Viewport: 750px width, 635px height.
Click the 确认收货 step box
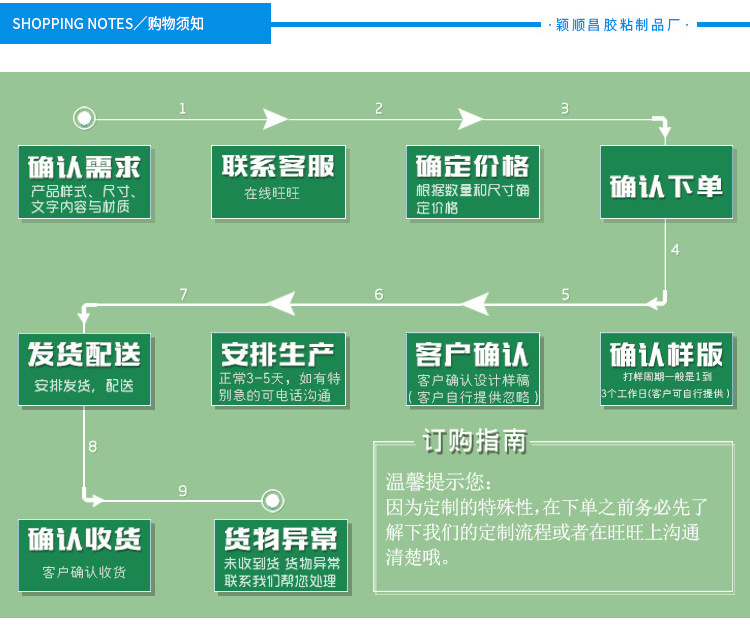click(85, 555)
